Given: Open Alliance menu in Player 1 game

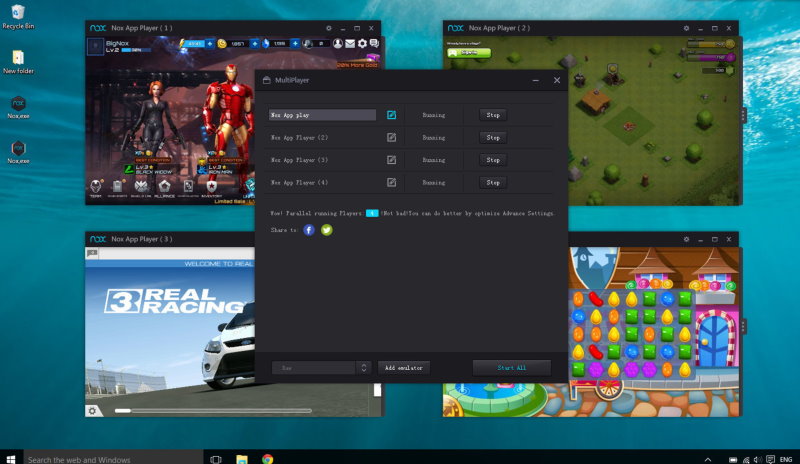Looking at the screenshot, I should (164, 188).
